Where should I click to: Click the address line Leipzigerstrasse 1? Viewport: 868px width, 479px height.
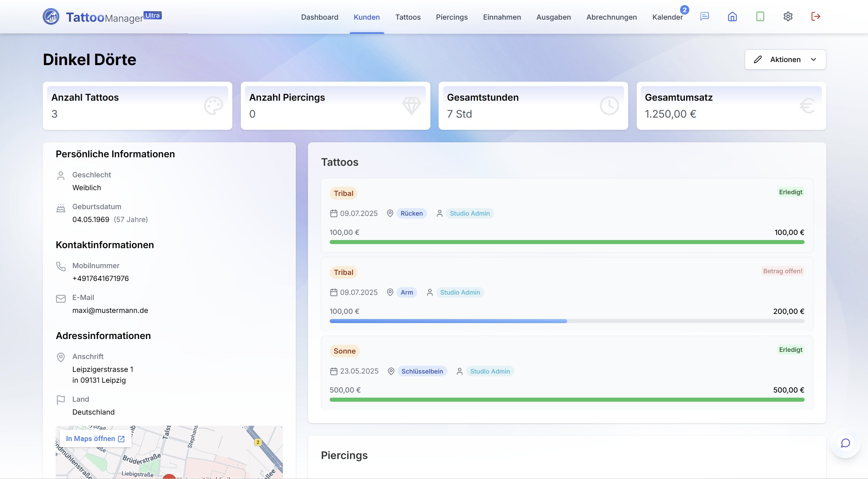point(102,369)
